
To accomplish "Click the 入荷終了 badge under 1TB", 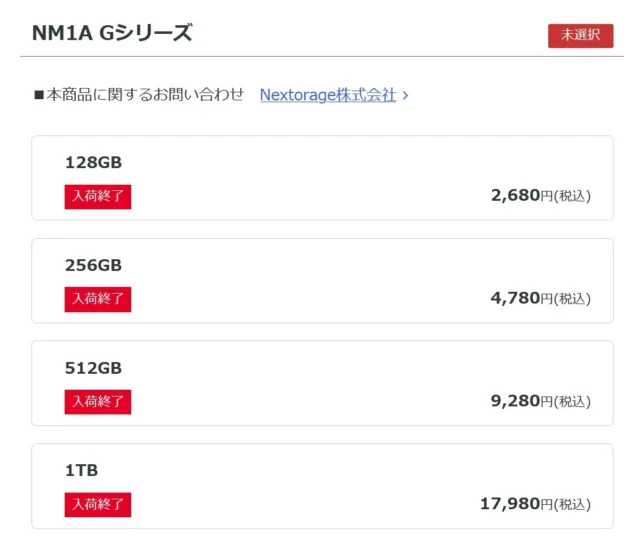I will point(98,504).
